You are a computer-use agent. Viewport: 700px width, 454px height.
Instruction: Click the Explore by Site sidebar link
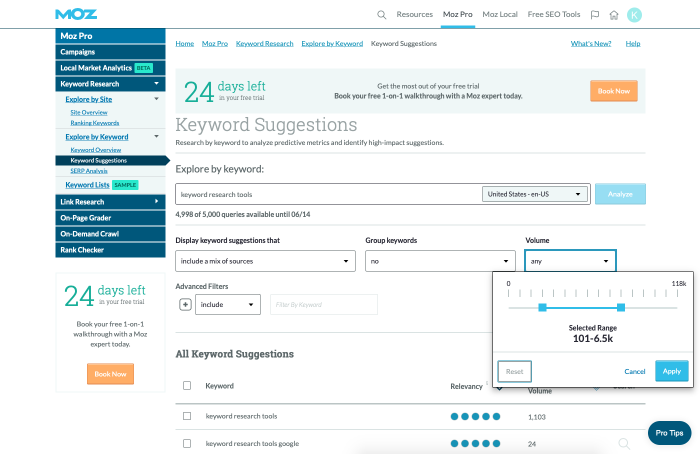point(88,99)
